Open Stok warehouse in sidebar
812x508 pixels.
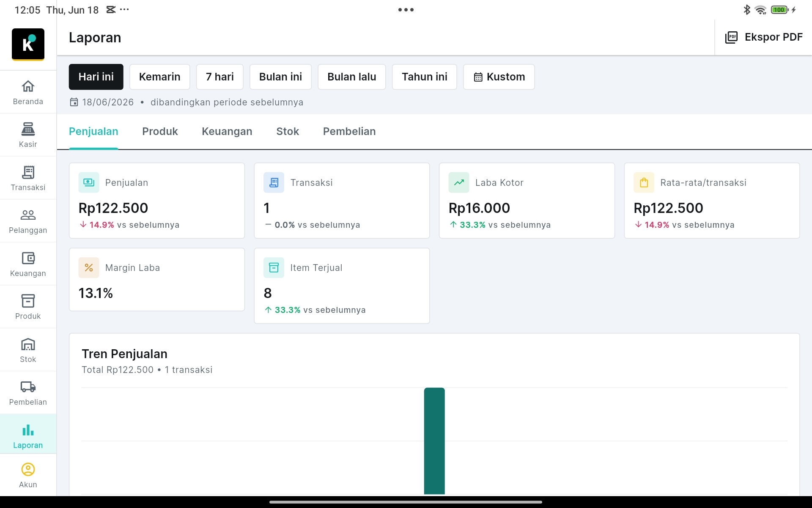tap(28, 350)
